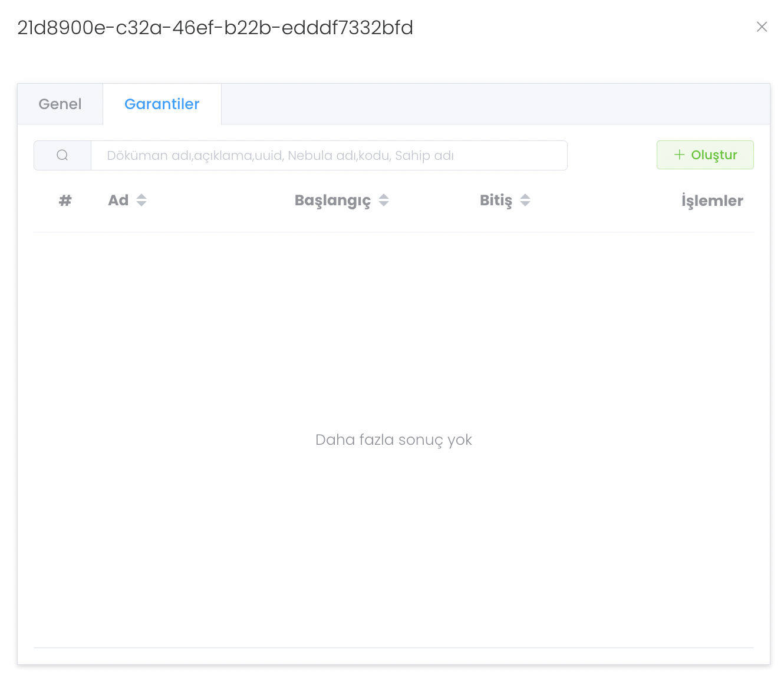This screenshot has height=689, width=784.
Task: Sort by the Bitiş column header
Action: (496, 201)
